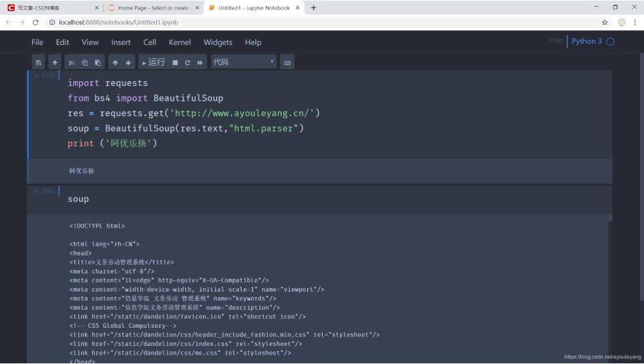The height and width of the screenshot is (364, 644).
Task: Close the CSDN browser tab
Action: coord(97,8)
